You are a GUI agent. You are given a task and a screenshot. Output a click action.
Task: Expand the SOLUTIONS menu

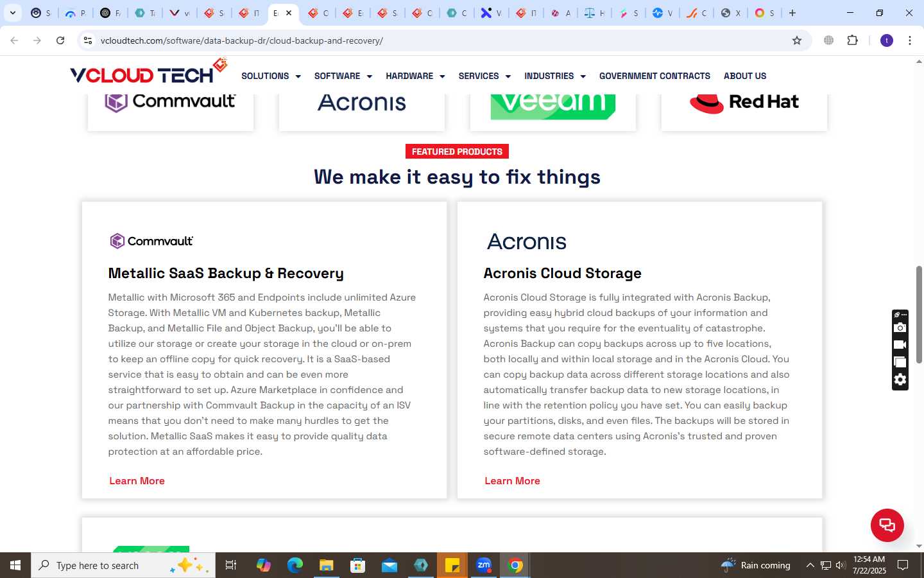click(271, 76)
